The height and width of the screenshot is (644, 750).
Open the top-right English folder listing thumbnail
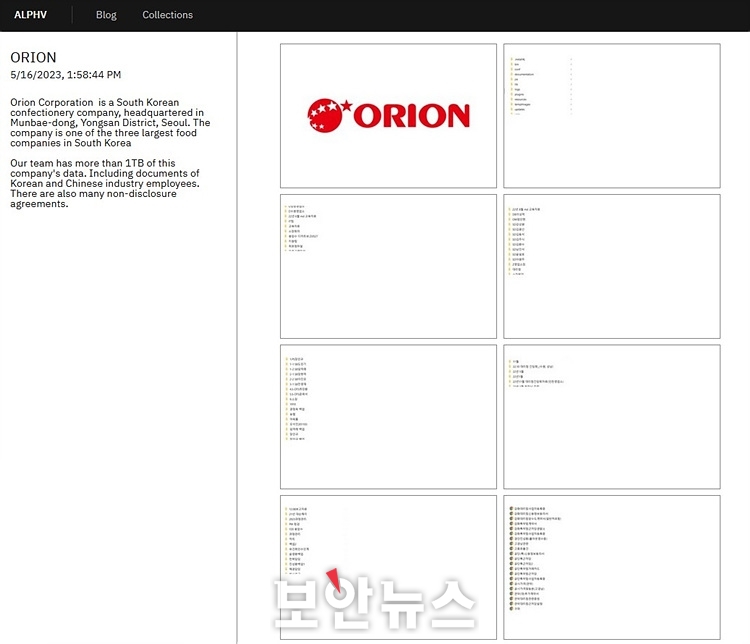coord(612,116)
